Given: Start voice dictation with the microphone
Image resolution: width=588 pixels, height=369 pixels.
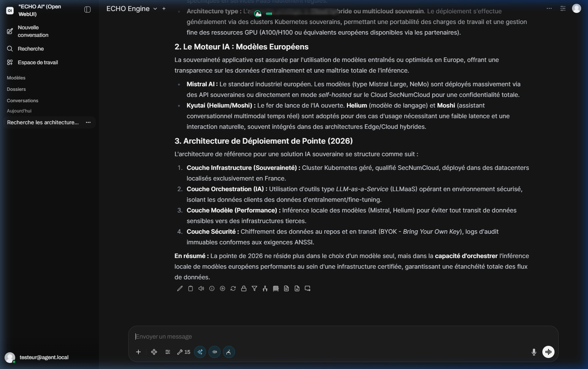Looking at the screenshot, I should point(534,352).
